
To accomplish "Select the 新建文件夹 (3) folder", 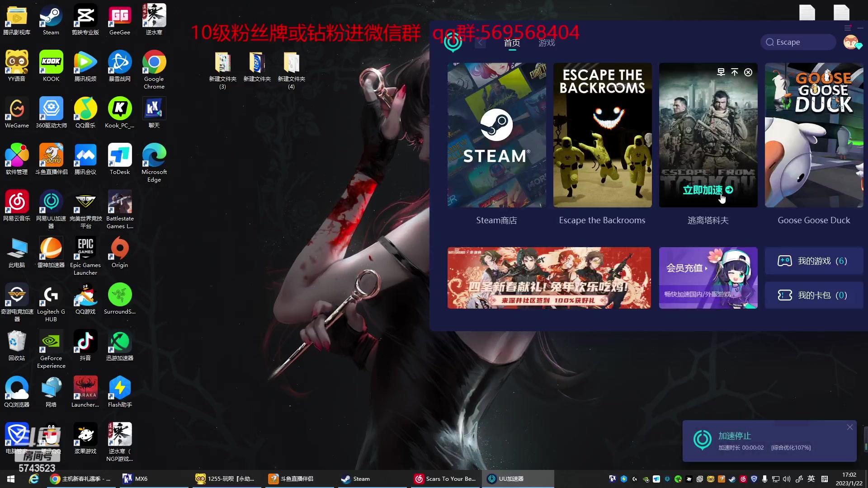I will (222, 70).
